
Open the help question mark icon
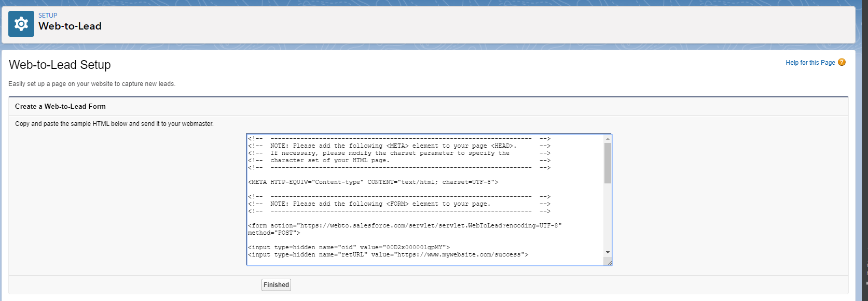[x=842, y=62]
